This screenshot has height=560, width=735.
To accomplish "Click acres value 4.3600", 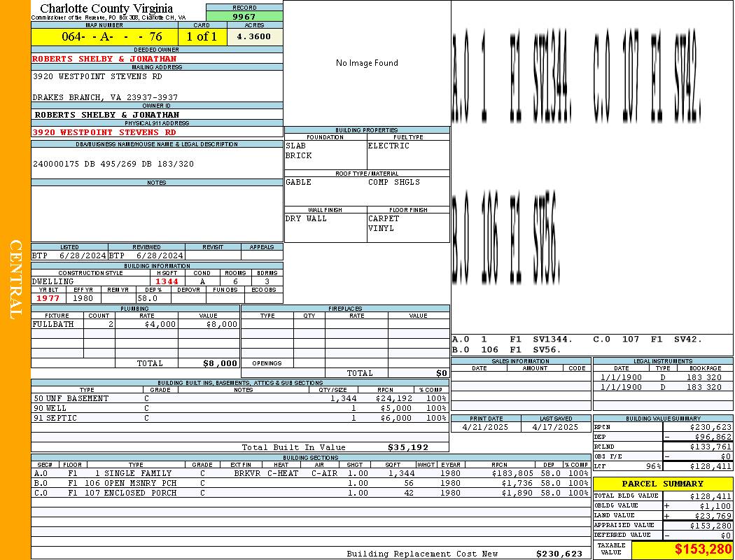I will click(x=254, y=36).
